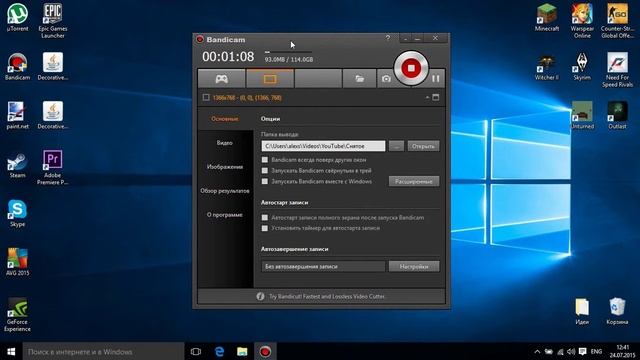
Task: Select AVG 2015 desktop icon
Action: [x=18, y=262]
